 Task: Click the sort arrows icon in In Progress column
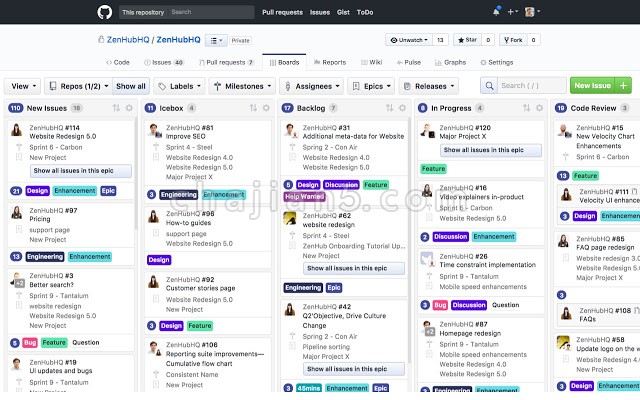[527, 108]
